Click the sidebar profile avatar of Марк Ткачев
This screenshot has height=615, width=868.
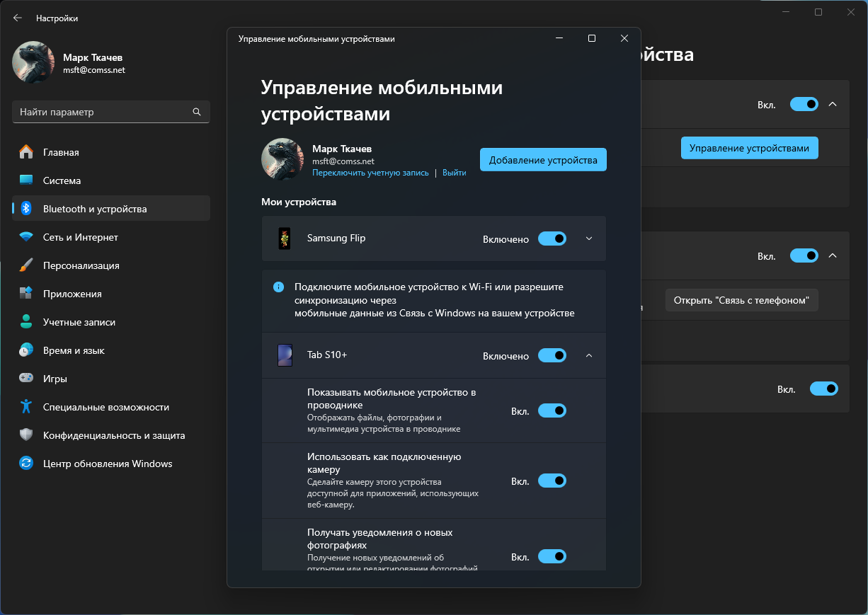pyautogui.click(x=33, y=62)
